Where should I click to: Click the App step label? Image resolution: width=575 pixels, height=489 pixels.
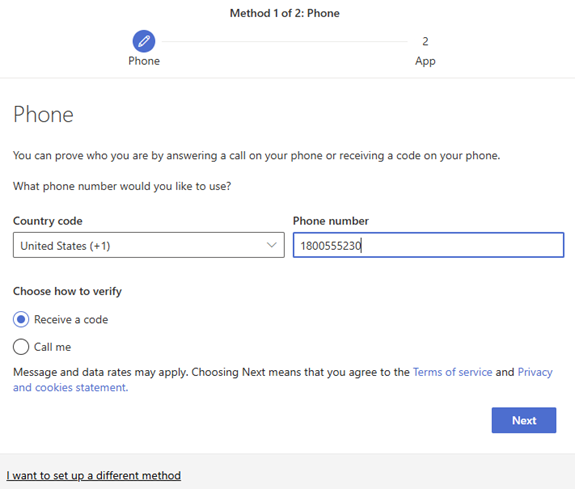click(x=425, y=61)
